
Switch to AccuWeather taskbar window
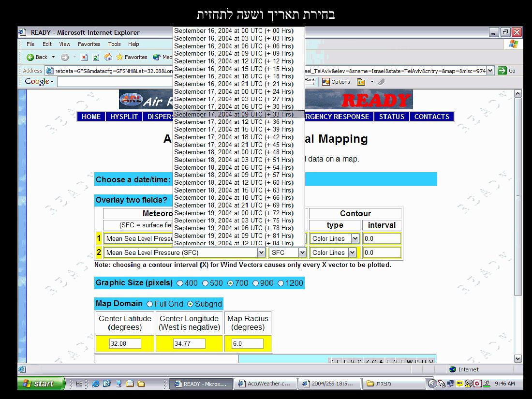pyautogui.click(x=266, y=384)
